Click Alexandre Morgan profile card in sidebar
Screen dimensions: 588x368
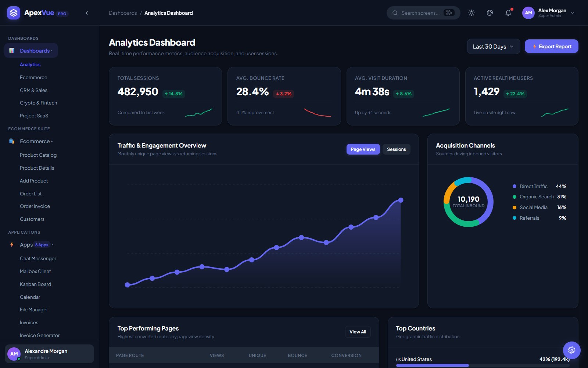49,354
